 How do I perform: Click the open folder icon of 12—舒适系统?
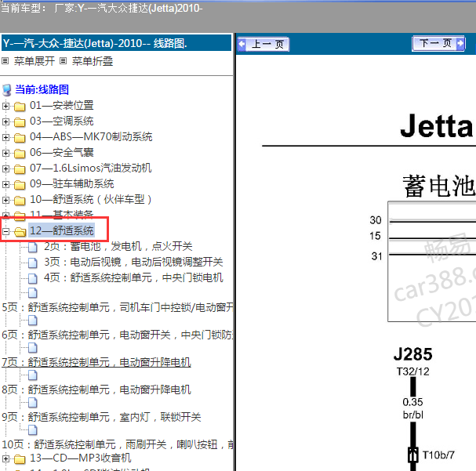click(20, 232)
